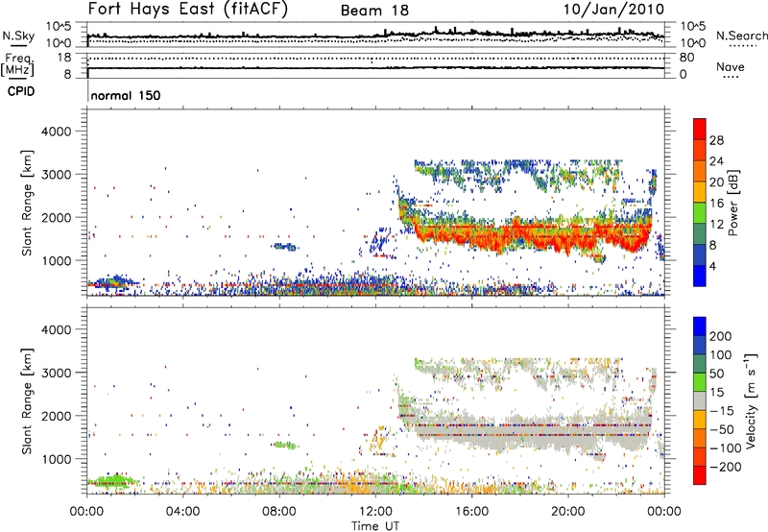Click the '2000' tick of the power panel
The width and height of the screenshot is (768, 532).
(57, 217)
